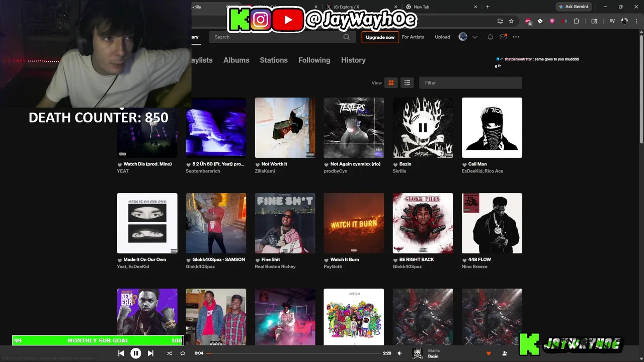
Task: Expand the profile dropdown chevron
Action: 474,37
